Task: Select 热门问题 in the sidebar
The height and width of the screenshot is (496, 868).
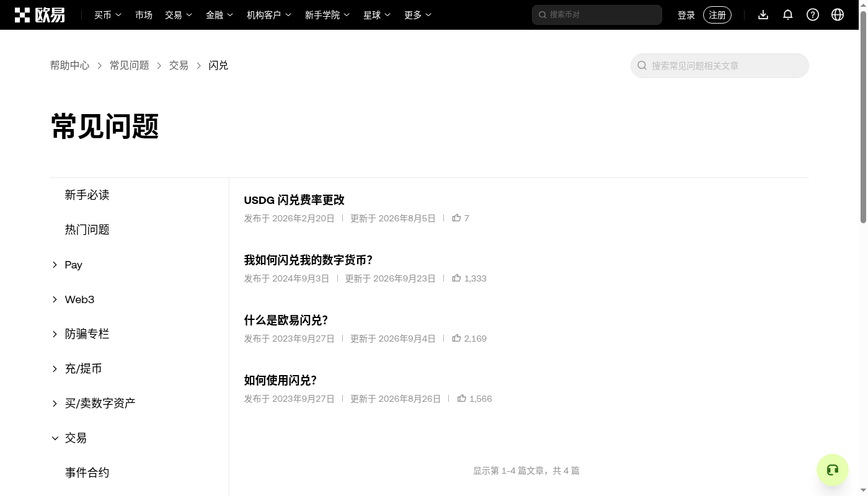Action: pos(87,230)
